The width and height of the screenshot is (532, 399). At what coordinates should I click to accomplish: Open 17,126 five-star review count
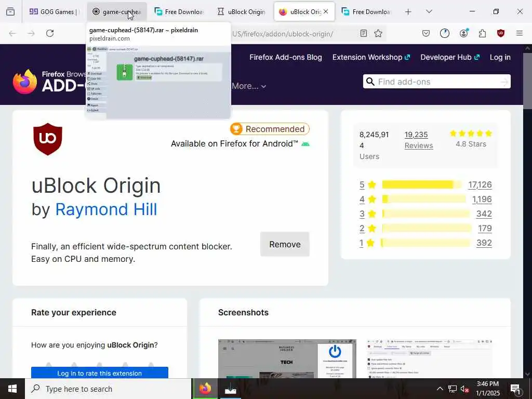[480, 184]
